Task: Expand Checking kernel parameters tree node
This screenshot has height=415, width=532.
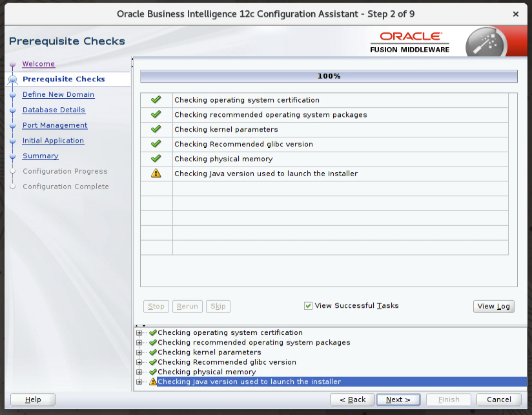Action: click(139, 352)
